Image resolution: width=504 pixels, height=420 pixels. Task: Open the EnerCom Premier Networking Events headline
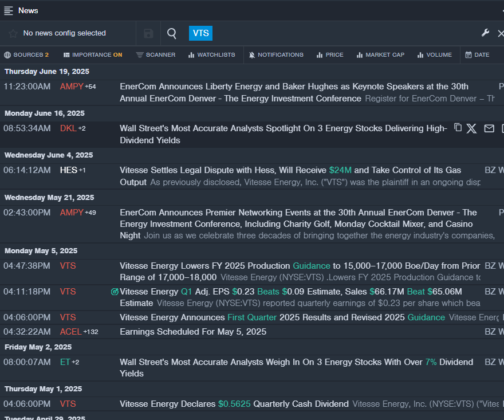click(298, 224)
